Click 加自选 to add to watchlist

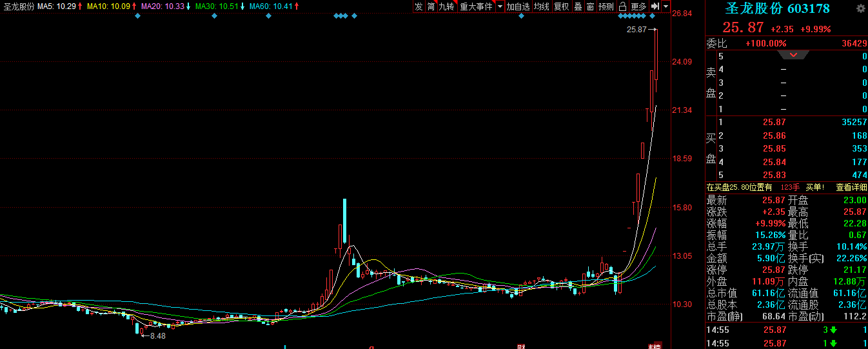(518, 6)
